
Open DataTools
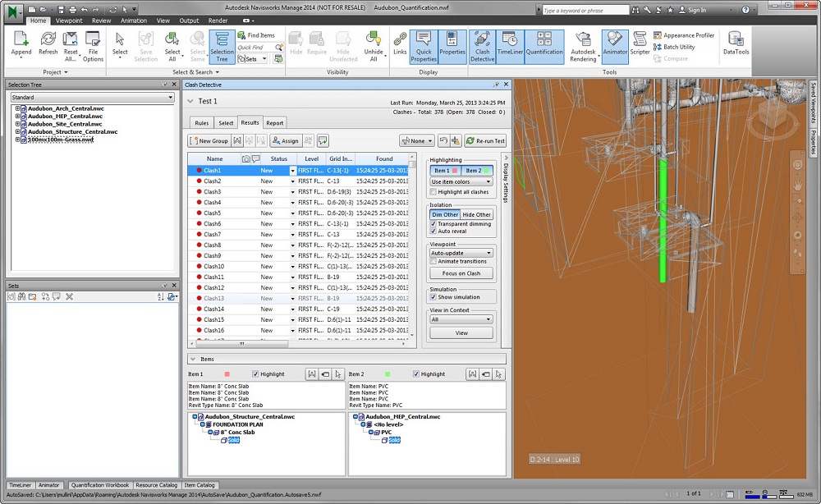pos(736,43)
